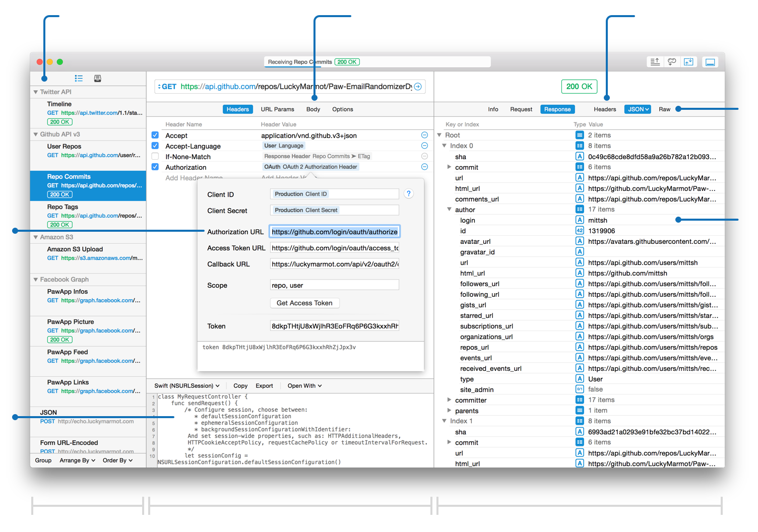This screenshot has height=532, width=758.
Task: Click the Authorization URL field
Action: (335, 232)
